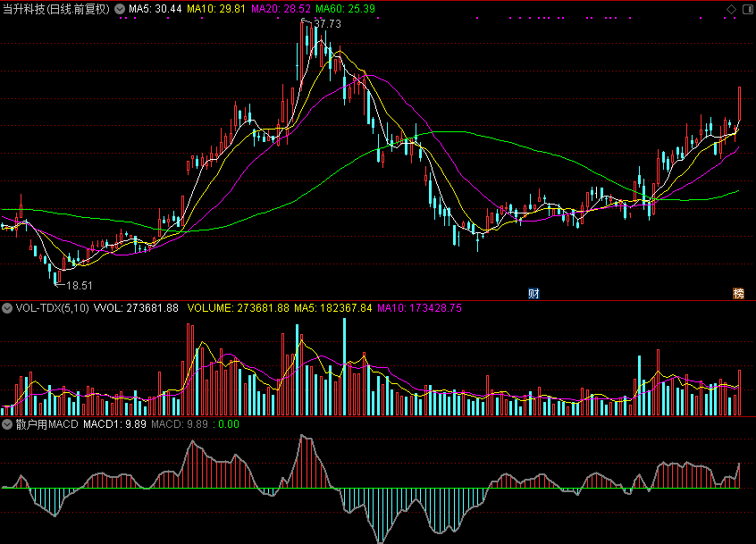
Task: Click the 当升科技(日线.前复权) chart title
Action: tap(56, 9)
